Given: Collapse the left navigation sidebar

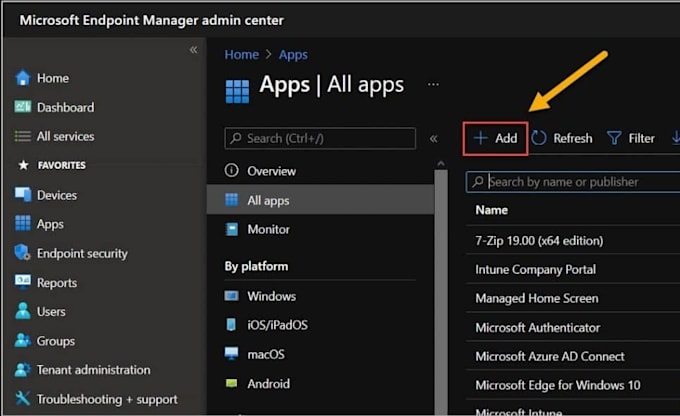Looking at the screenshot, I should click(x=193, y=50).
